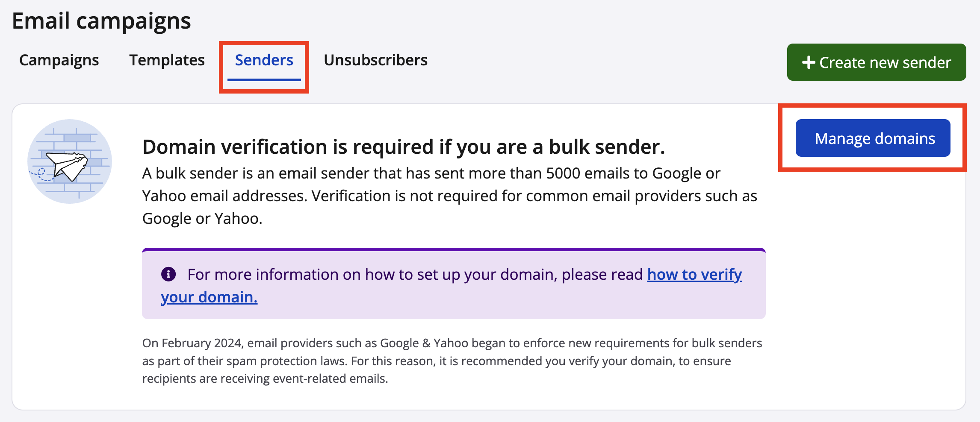
Task: Switch to the Templates tab
Action: point(167,60)
